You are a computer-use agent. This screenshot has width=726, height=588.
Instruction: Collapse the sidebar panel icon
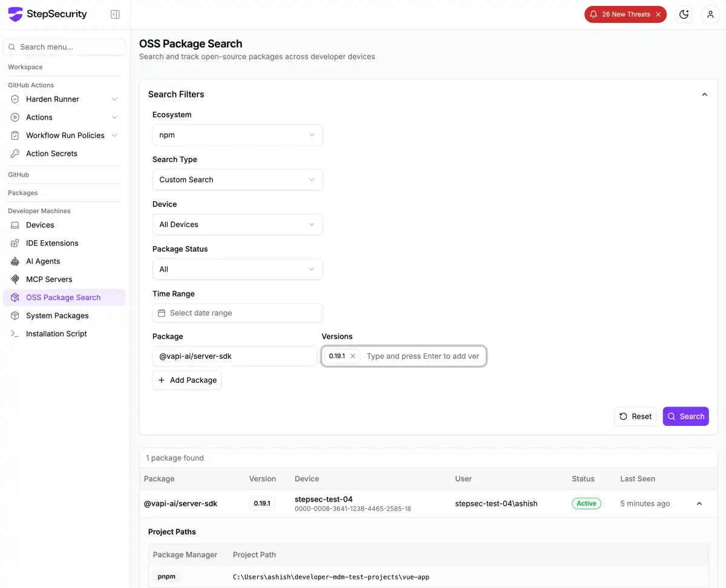(115, 15)
